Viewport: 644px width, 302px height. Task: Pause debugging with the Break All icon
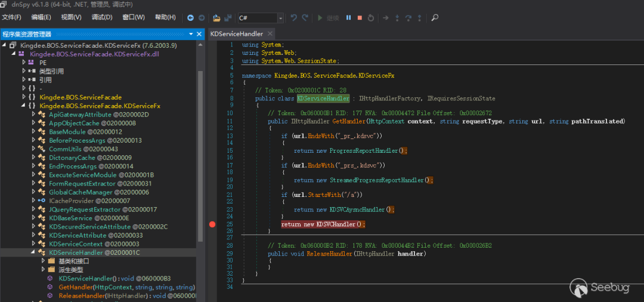click(x=349, y=18)
